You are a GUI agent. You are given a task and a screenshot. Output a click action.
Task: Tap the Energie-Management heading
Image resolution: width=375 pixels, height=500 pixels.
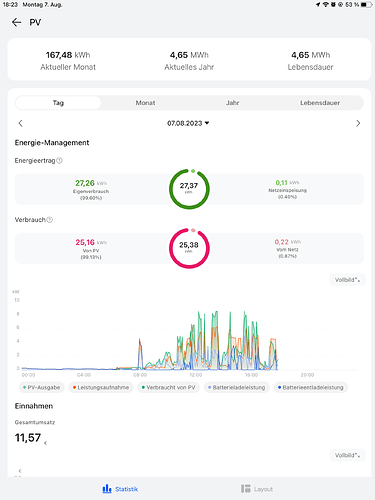[x=52, y=143]
